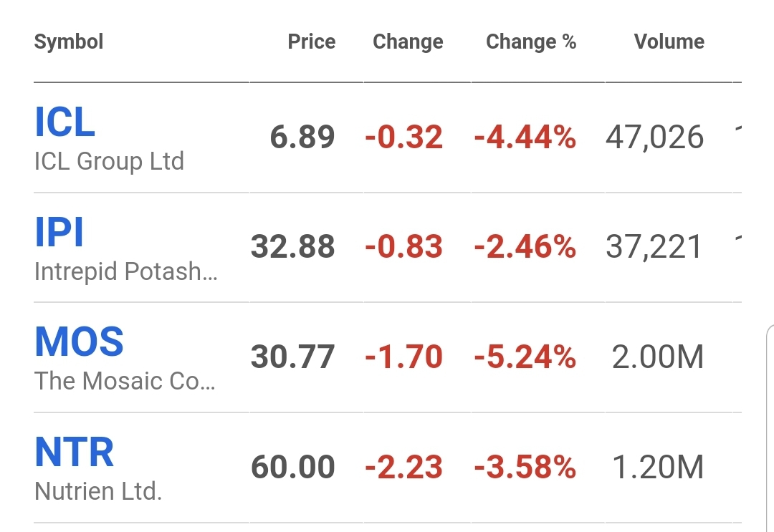The width and height of the screenshot is (774, 532).
Task: Open the MOS ticker symbol link
Action: coord(80,342)
